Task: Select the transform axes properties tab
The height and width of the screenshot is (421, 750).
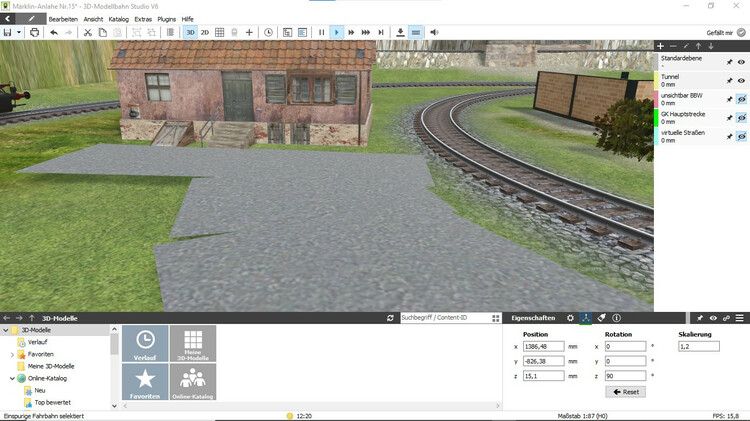Action: pos(585,318)
